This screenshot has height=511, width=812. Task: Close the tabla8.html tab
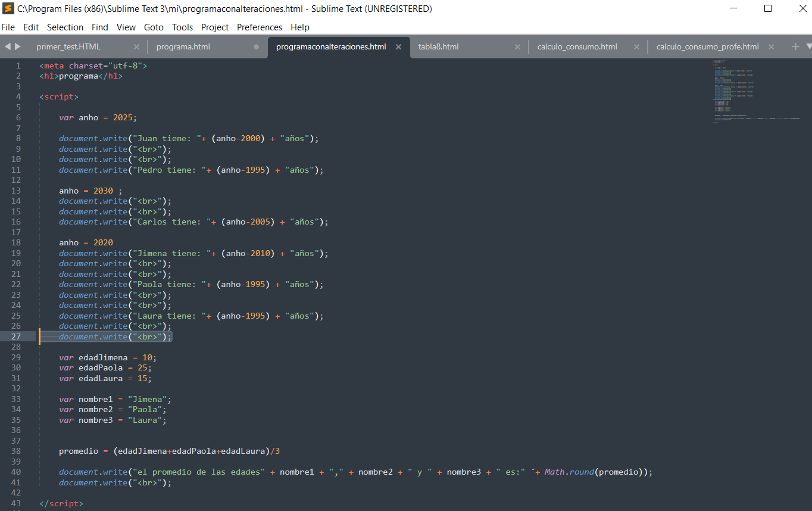pos(517,47)
